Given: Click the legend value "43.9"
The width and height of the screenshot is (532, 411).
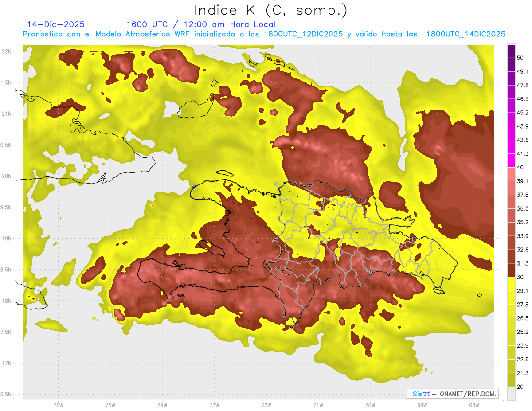Looking at the screenshot, I should tap(522, 126).
